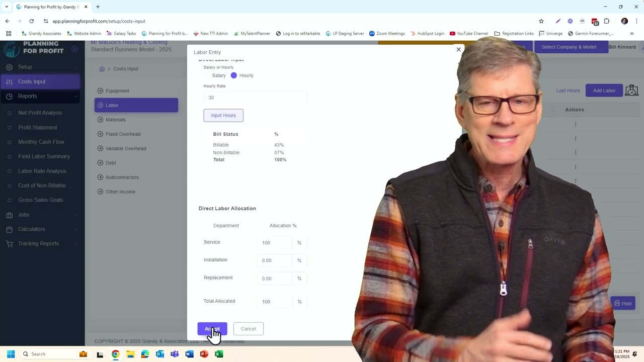This screenshot has height=362, width=644.
Task: Open the Materials costs section
Action: click(x=136, y=120)
